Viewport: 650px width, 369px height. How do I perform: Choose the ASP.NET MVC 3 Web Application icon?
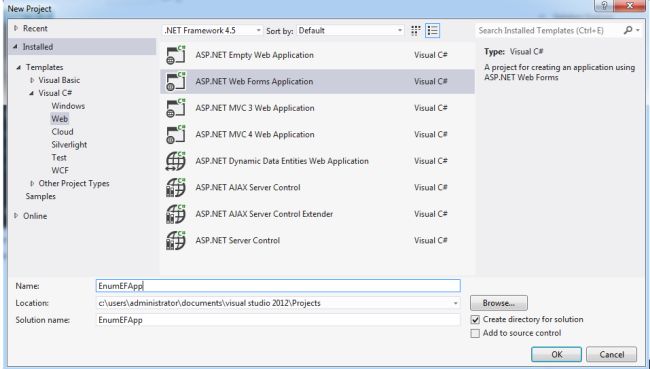pyautogui.click(x=176, y=108)
